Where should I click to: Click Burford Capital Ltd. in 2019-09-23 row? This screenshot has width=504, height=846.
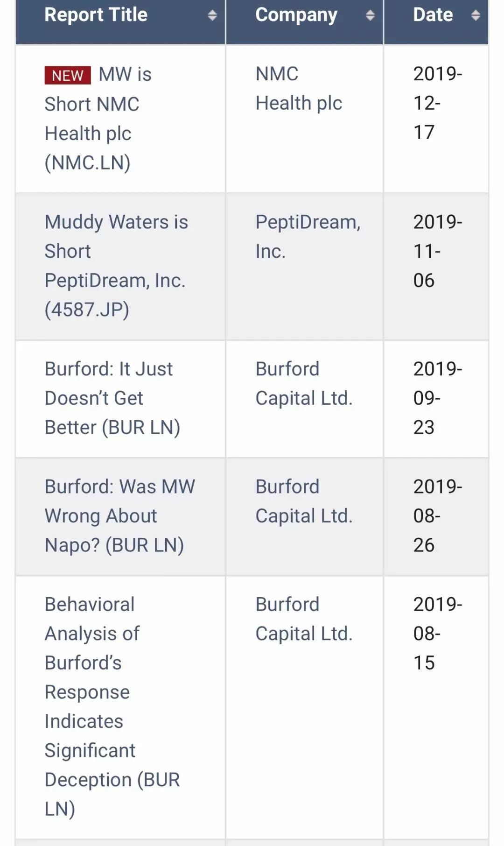pos(304,384)
